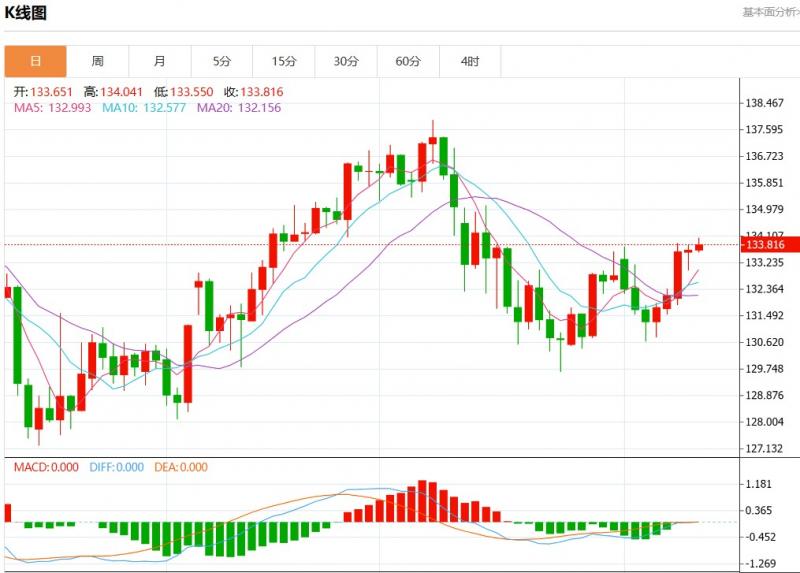Switch to the 4时 timeframe
800x573 pixels.
(x=470, y=61)
